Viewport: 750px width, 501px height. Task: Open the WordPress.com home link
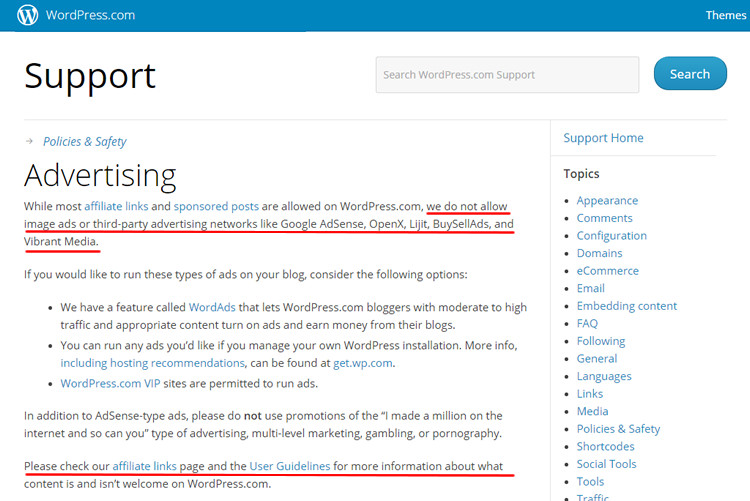click(x=90, y=15)
